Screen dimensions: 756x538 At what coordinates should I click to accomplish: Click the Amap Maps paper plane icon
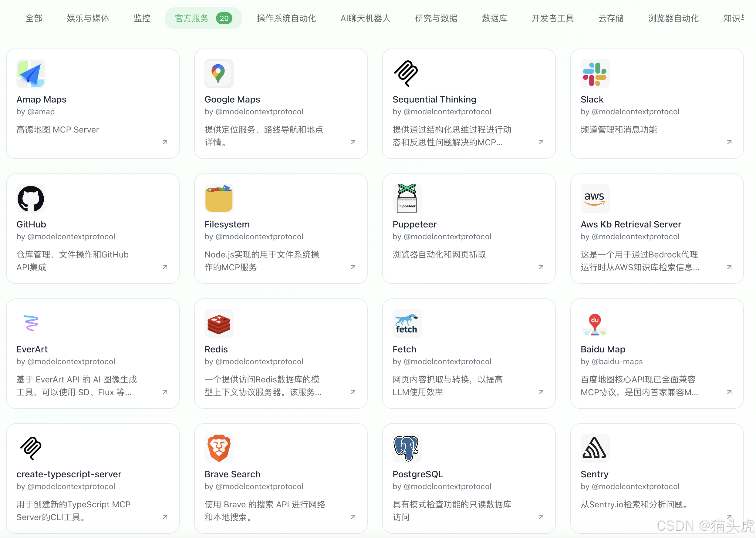[x=31, y=73]
